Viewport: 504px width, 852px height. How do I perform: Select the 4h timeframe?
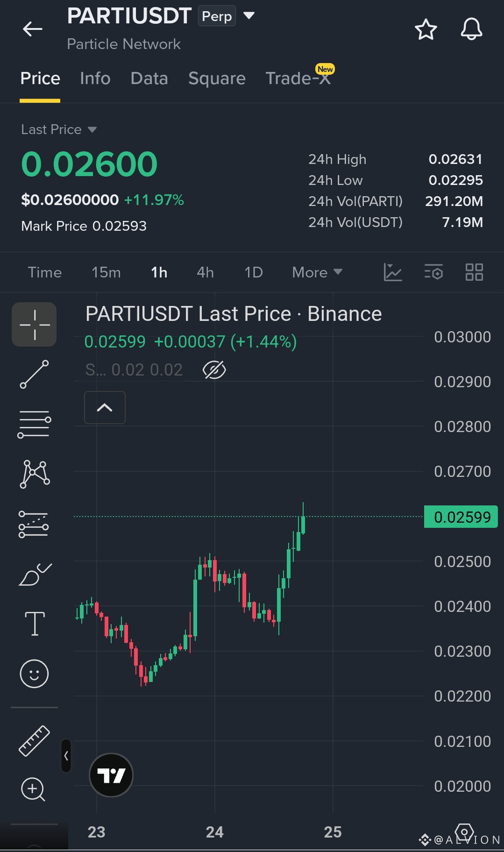coord(205,272)
